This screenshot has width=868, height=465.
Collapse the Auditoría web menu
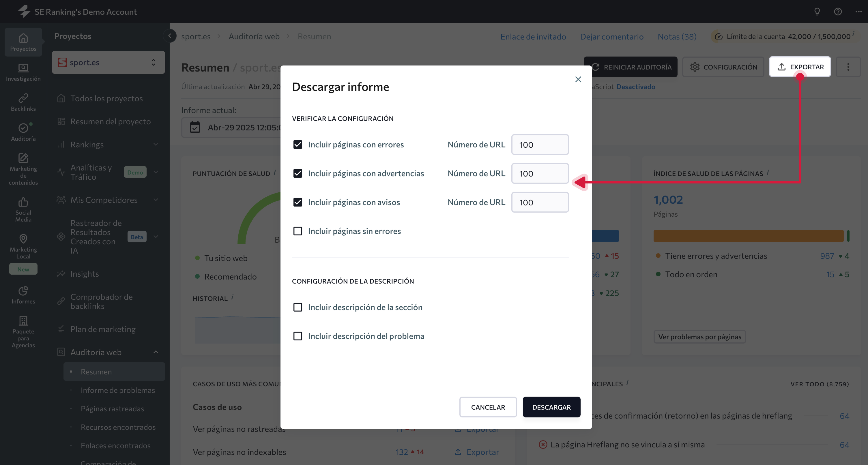pyautogui.click(x=156, y=352)
